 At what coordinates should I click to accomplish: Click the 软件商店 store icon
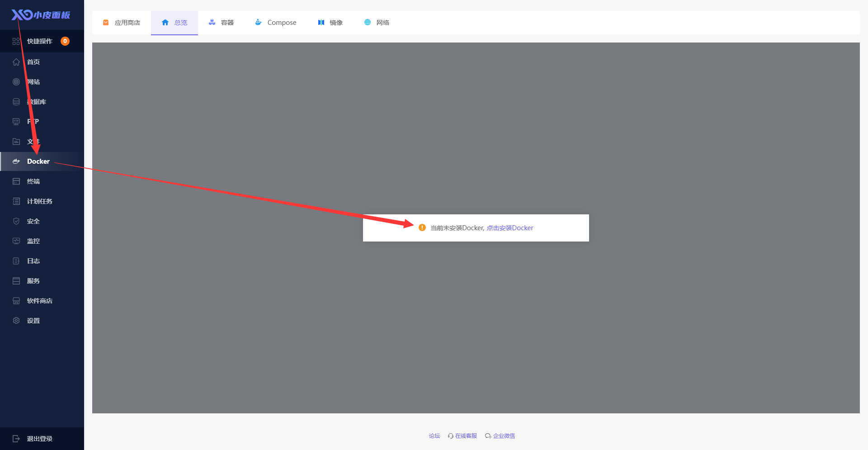click(16, 301)
